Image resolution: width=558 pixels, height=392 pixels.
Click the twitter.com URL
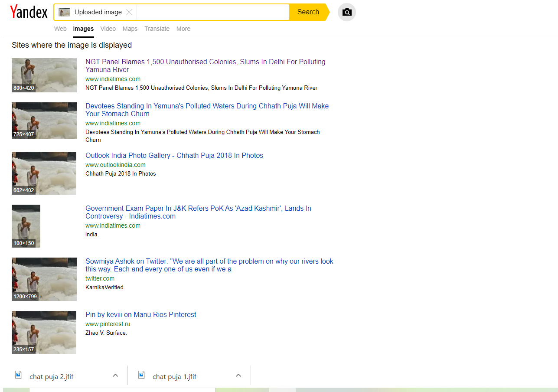coord(100,278)
